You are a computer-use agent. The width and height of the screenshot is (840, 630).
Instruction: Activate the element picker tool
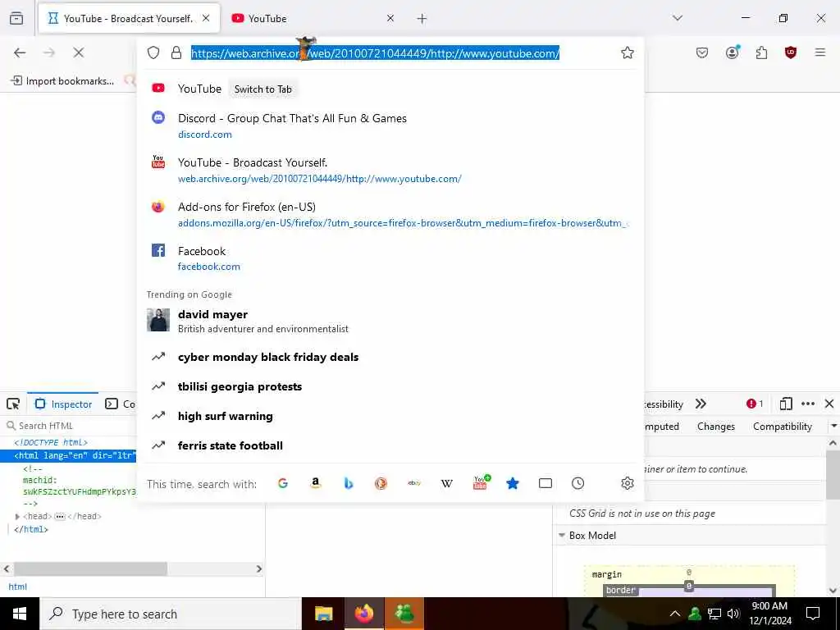[x=13, y=404]
